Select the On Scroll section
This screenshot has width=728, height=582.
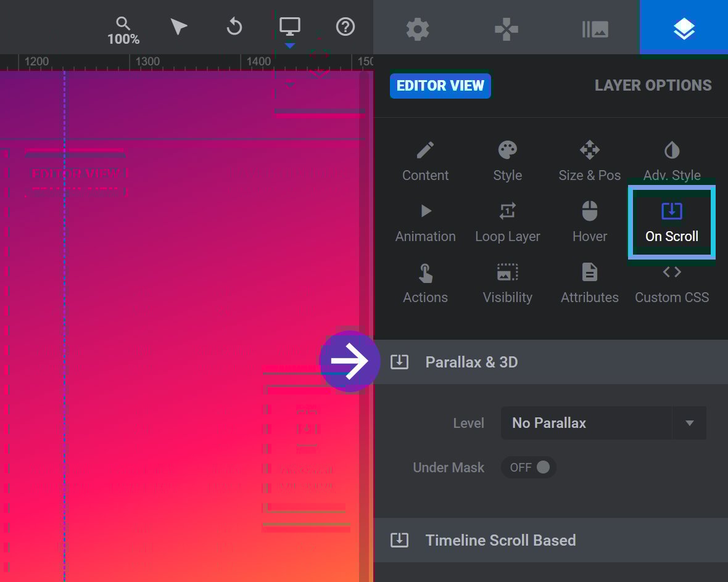pyautogui.click(x=672, y=223)
